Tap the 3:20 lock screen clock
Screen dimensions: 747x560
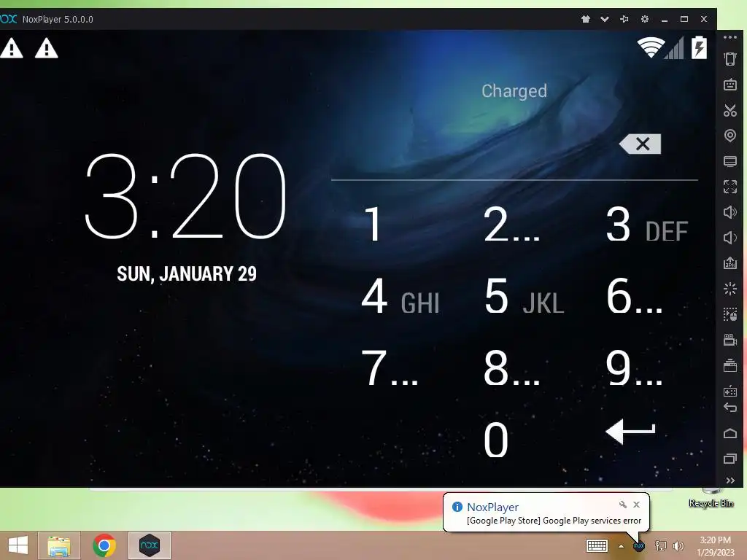(x=186, y=195)
